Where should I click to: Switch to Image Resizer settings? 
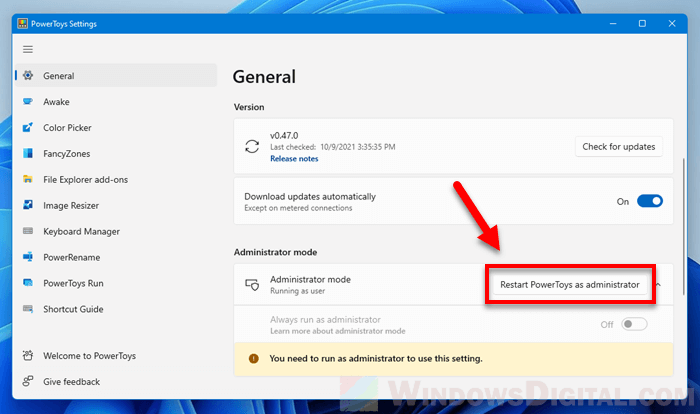(x=116, y=205)
